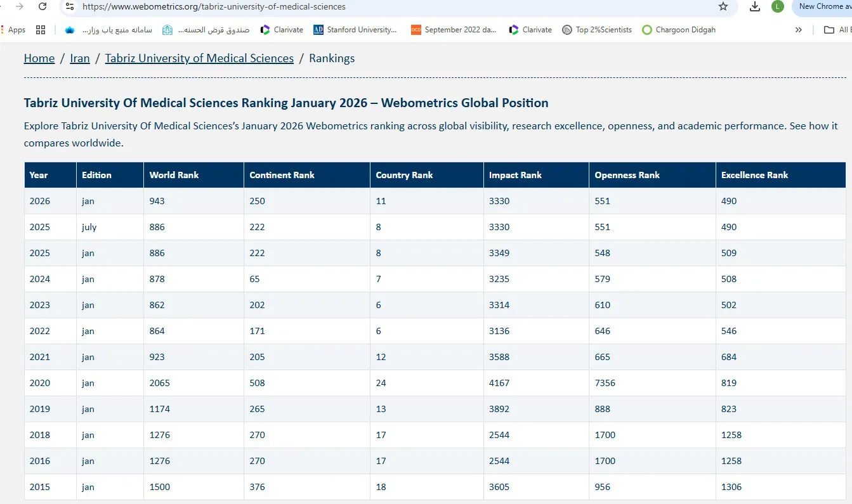Open the Iran breadcrumb link
Screen dimensions: 852x504
80,58
